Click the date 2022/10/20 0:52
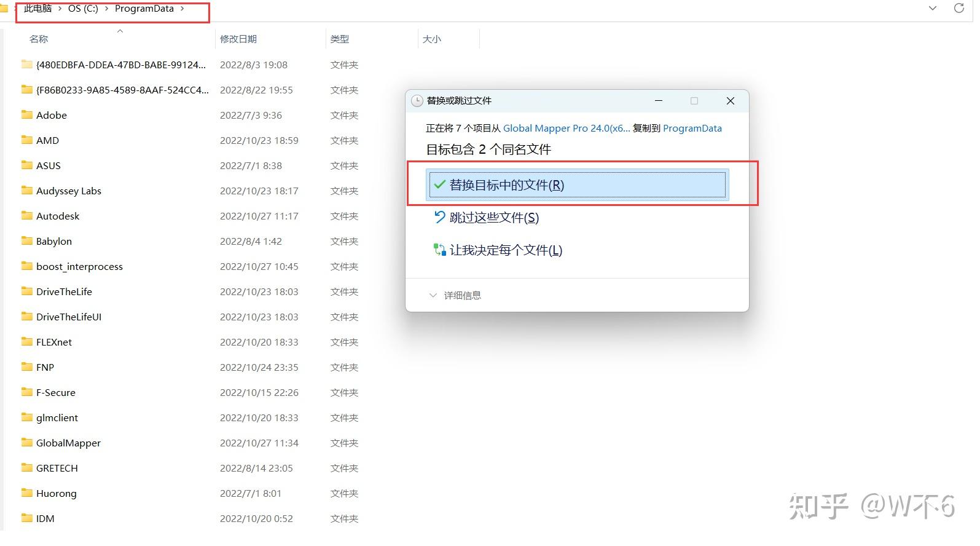 point(256,518)
